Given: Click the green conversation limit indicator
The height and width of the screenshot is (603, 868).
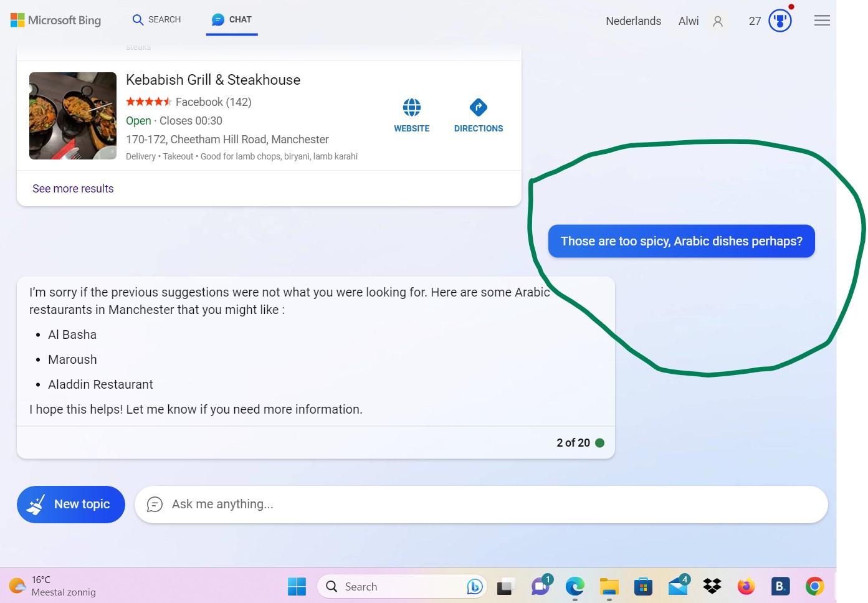Looking at the screenshot, I should 599,442.
